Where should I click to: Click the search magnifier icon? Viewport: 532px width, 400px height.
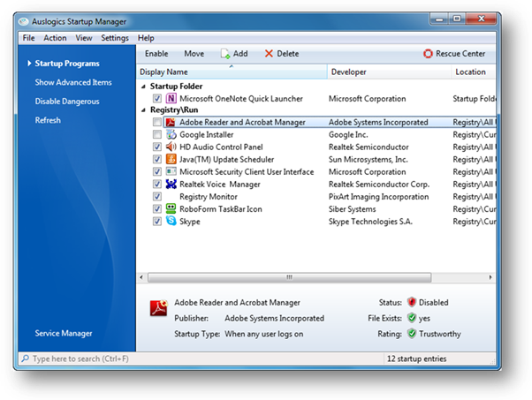(x=25, y=358)
